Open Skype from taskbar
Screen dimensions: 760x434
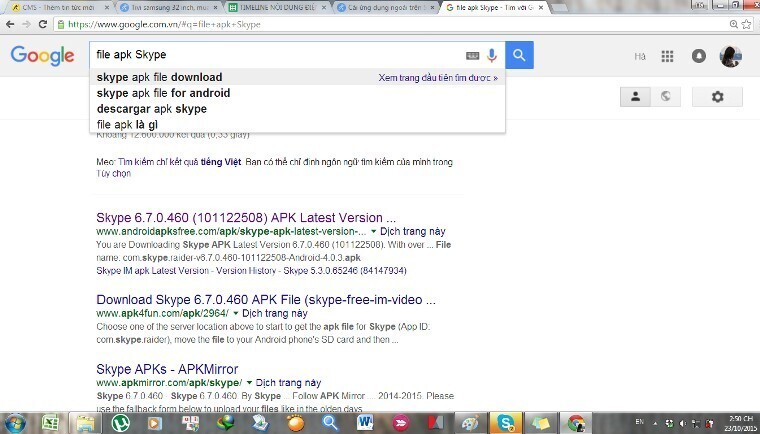coord(506,423)
